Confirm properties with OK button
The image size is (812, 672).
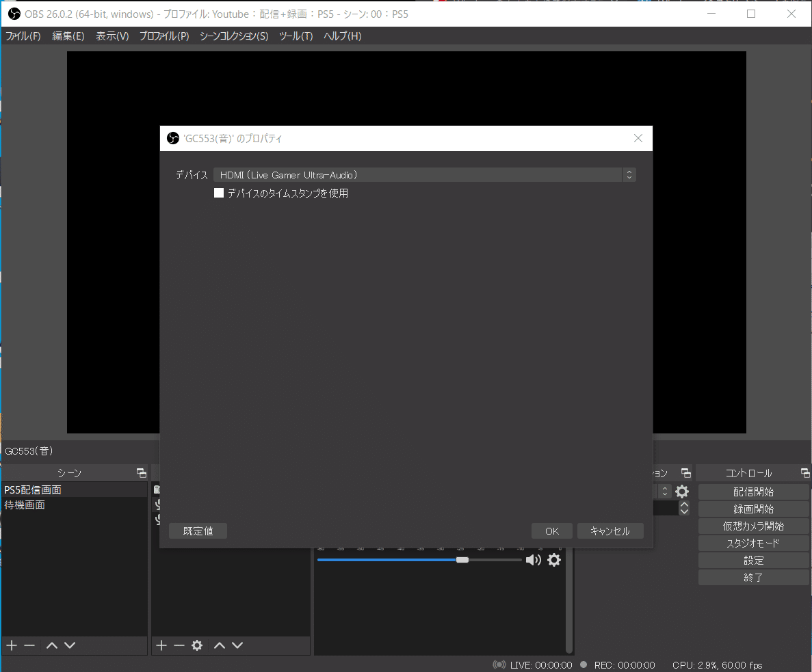click(x=552, y=531)
